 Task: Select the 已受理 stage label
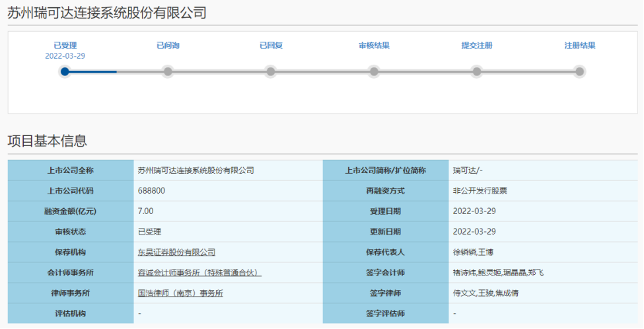tap(65, 46)
